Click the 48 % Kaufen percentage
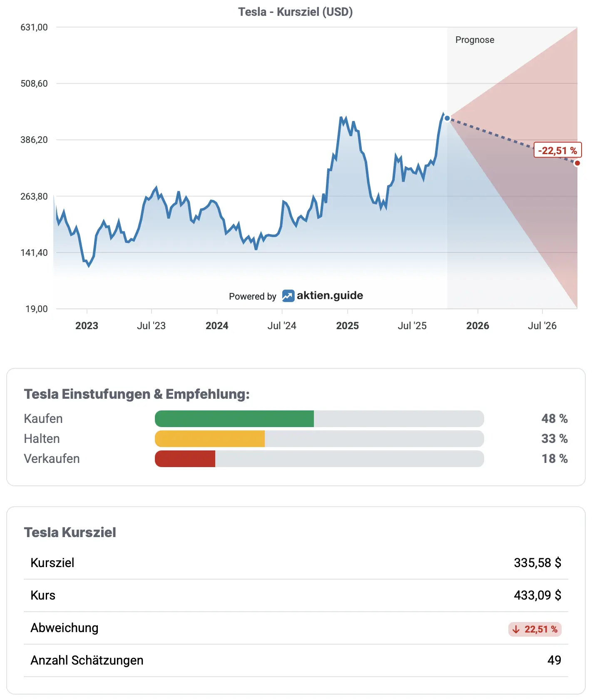The image size is (592, 700). pos(555,419)
